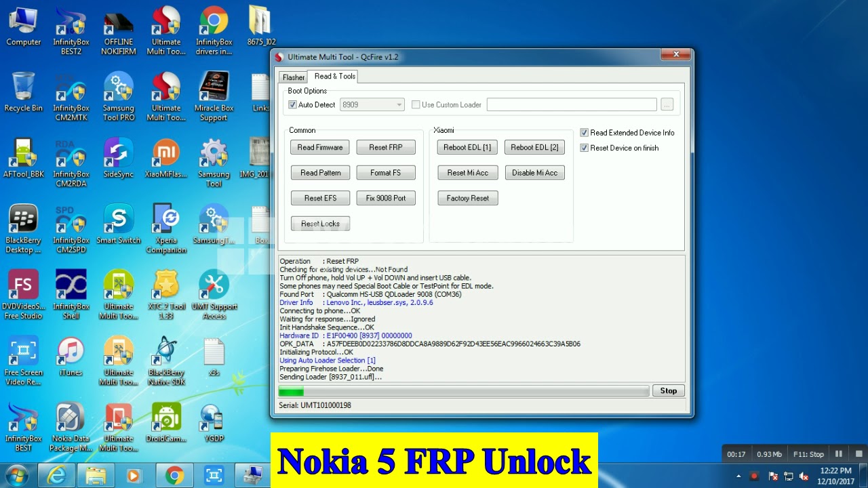The image size is (868, 488).
Task: Select the SideSync desktop icon
Action: (119, 158)
